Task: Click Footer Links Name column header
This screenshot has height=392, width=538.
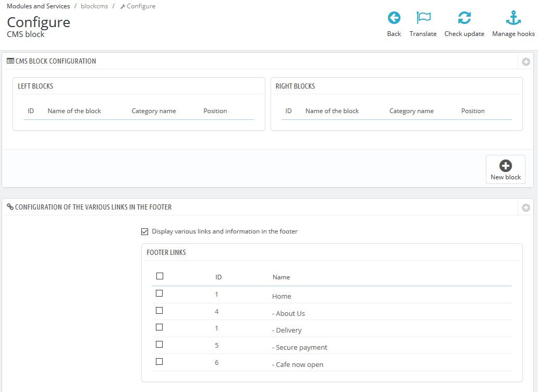Action: 281,277
